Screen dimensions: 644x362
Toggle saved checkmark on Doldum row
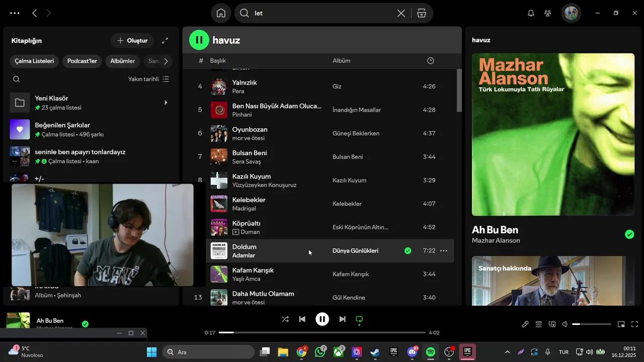[408, 250]
